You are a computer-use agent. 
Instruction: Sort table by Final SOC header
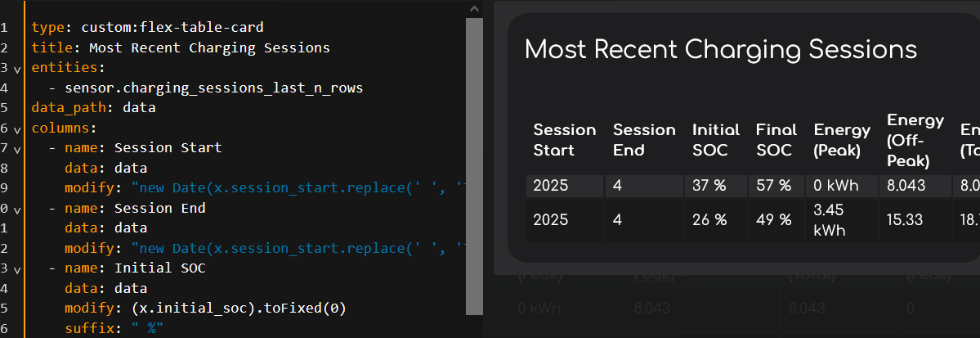[776, 140]
